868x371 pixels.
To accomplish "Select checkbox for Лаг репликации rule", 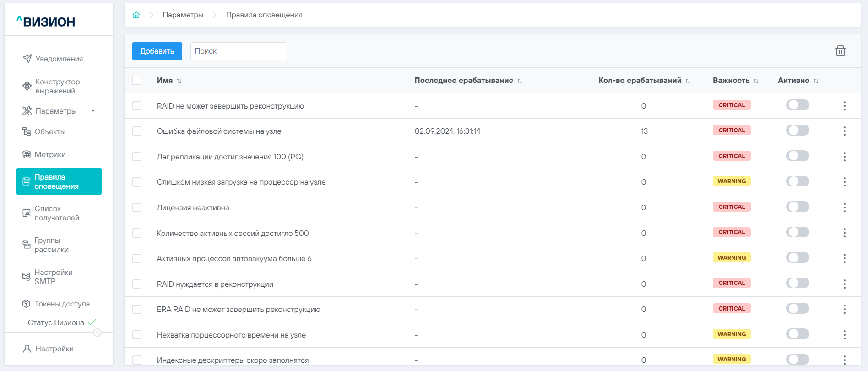I will pyautogui.click(x=137, y=157).
